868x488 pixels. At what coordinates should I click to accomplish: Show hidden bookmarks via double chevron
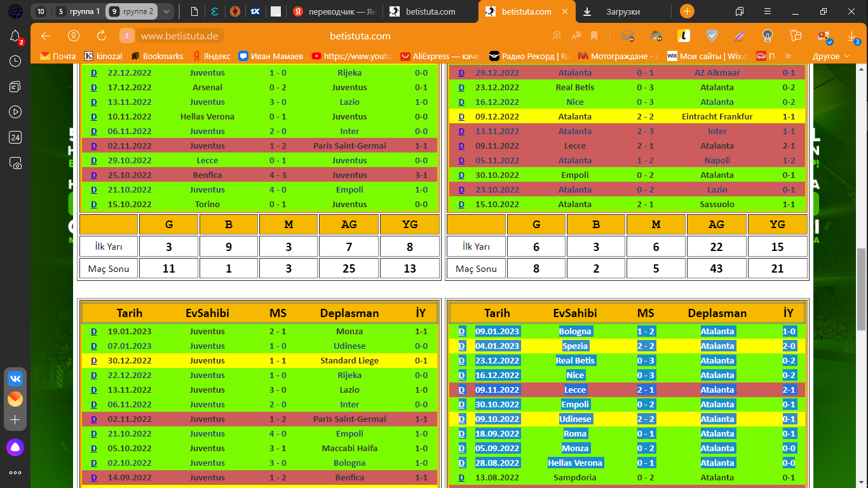pyautogui.click(x=789, y=56)
